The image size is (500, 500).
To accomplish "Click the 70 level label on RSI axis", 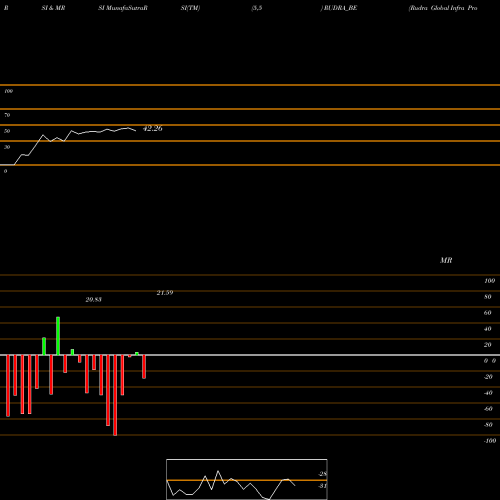I will click(x=7, y=115).
